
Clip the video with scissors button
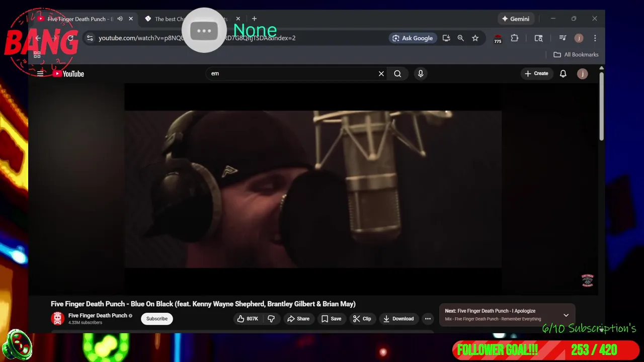click(x=362, y=319)
